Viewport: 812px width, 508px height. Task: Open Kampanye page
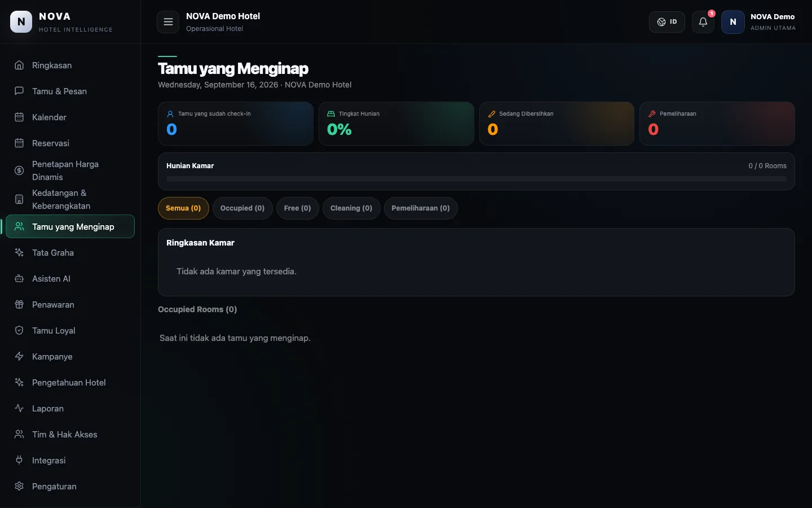(x=70, y=356)
